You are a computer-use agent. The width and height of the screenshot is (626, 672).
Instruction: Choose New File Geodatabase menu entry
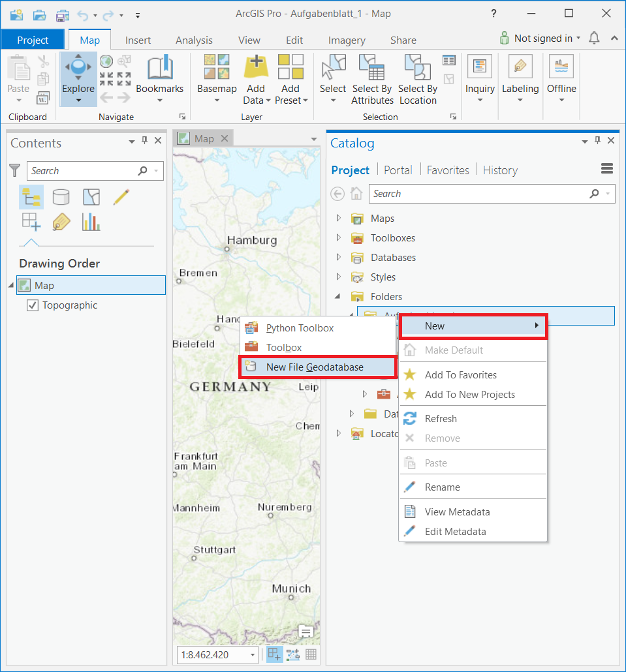click(x=315, y=367)
